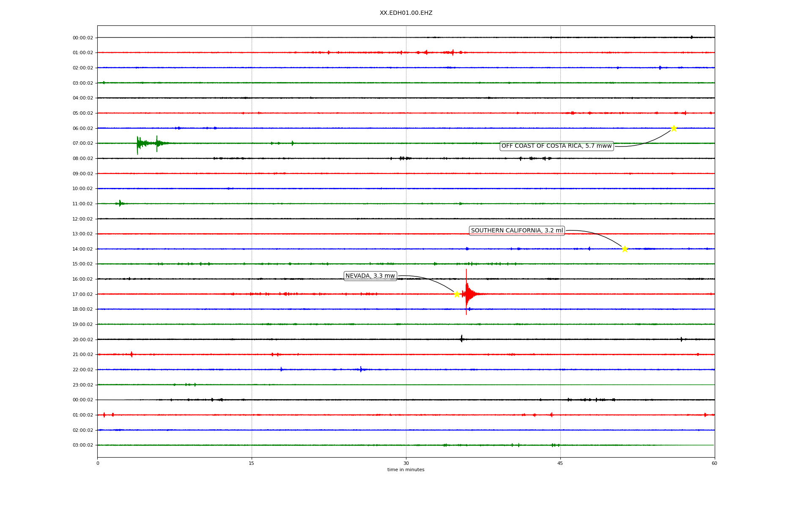
Task: Click the NEVADA, 3.3 mw annotation box
Action: coord(370,276)
